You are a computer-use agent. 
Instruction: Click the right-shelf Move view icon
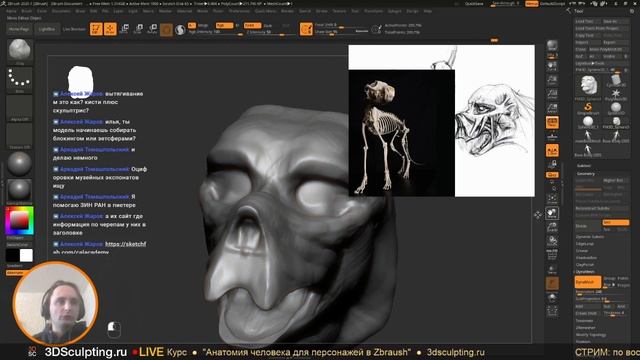pos(552,213)
